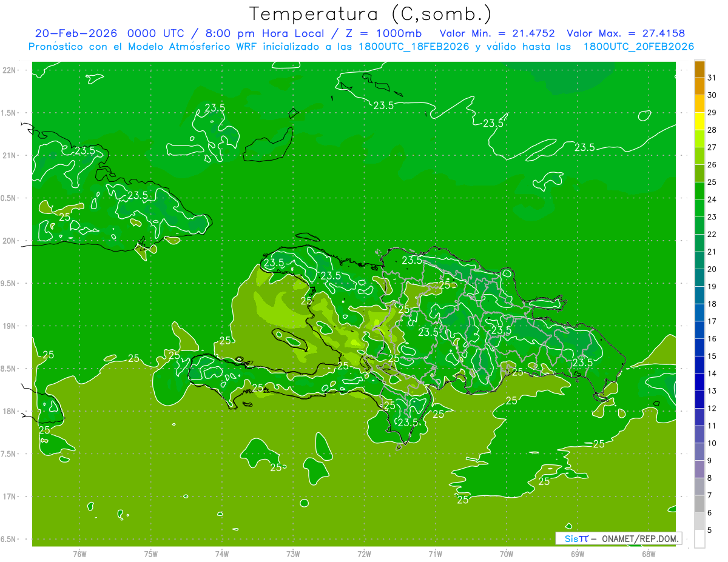Screen dimensions: 728x562
Task: Click the '70W' longitude axis label
Action: (507, 554)
